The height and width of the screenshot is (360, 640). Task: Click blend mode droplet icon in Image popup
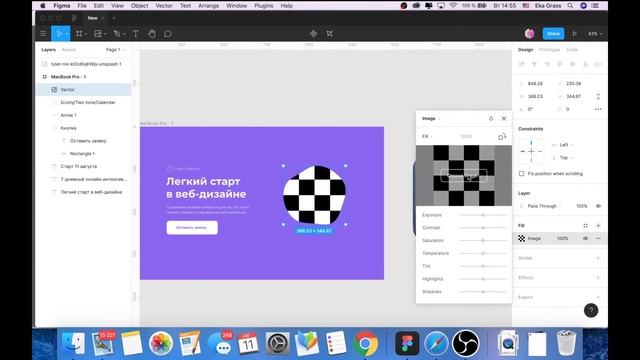(x=491, y=118)
